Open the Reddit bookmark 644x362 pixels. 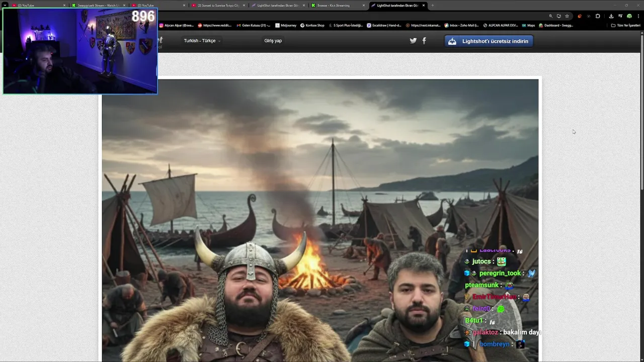214,25
